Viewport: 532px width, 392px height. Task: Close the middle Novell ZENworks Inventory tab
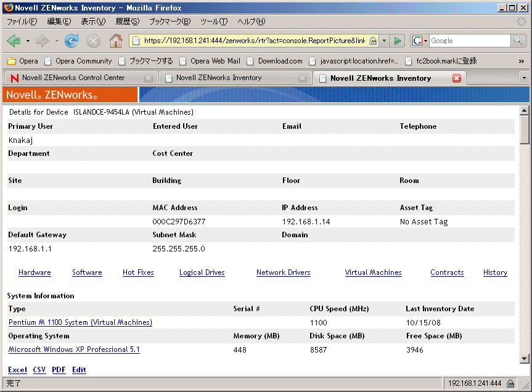(303, 78)
